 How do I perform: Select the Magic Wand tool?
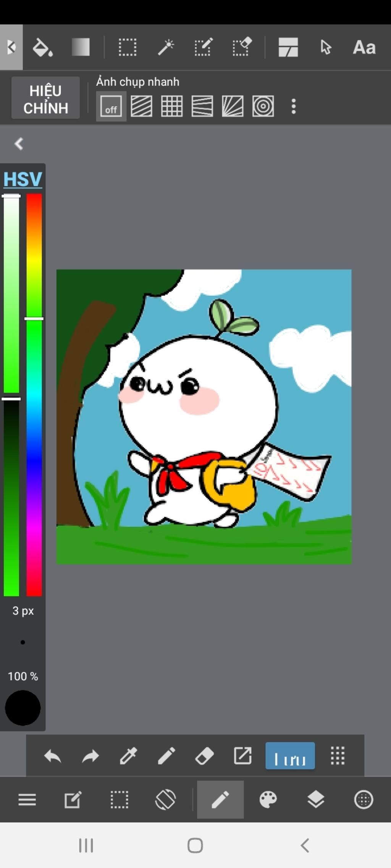(166, 47)
